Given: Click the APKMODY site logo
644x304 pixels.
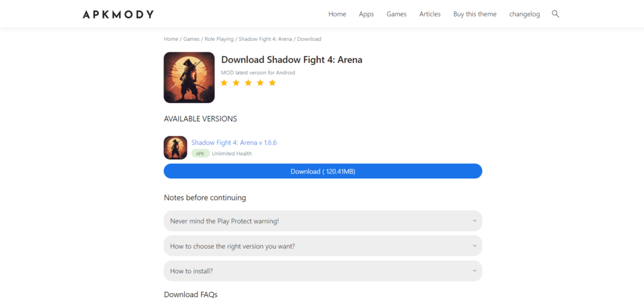Looking at the screenshot, I should point(118,14).
